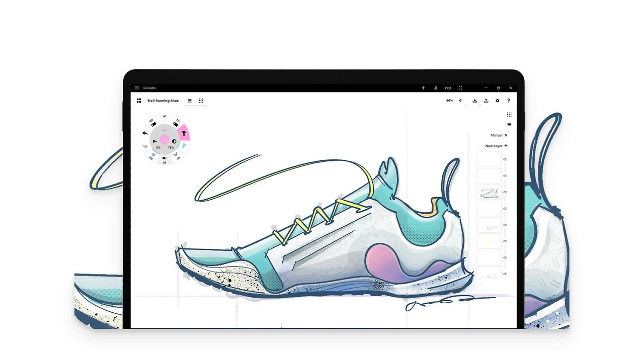Screen dimensions: 644x362
Task: Open the hamburger menu in the Concepts title bar
Action: (136, 88)
